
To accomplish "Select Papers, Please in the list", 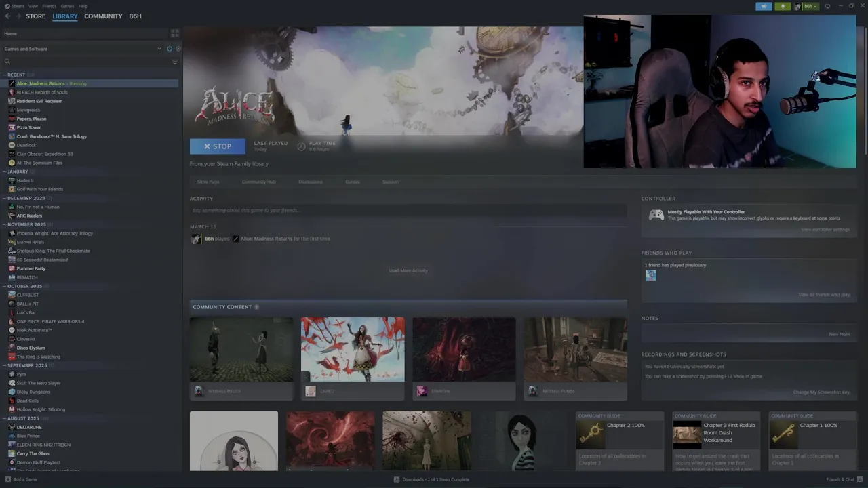I will pyautogui.click(x=31, y=119).
